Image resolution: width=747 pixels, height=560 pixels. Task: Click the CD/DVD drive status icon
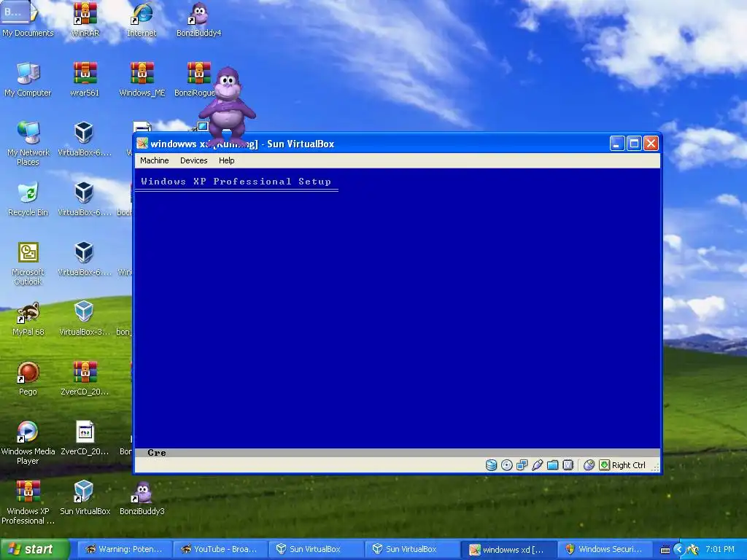pyautogui.click(x=506, y=464)
